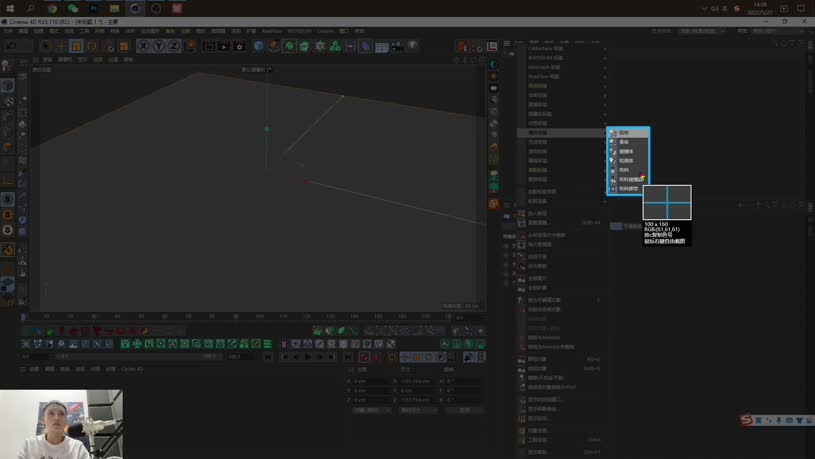Toggle the Autokeying record button
Viewport: 815px width, 459px height.
[377, 357]
